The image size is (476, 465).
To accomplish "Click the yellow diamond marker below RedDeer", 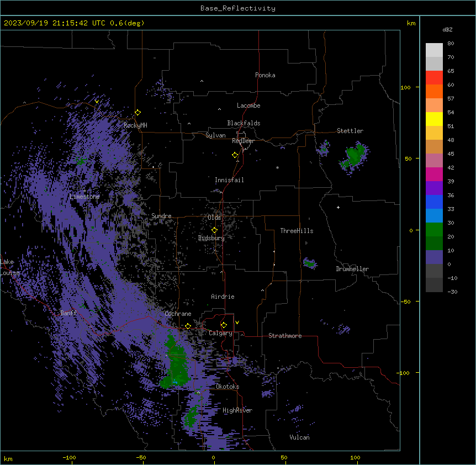I will [x=235, y=155].
